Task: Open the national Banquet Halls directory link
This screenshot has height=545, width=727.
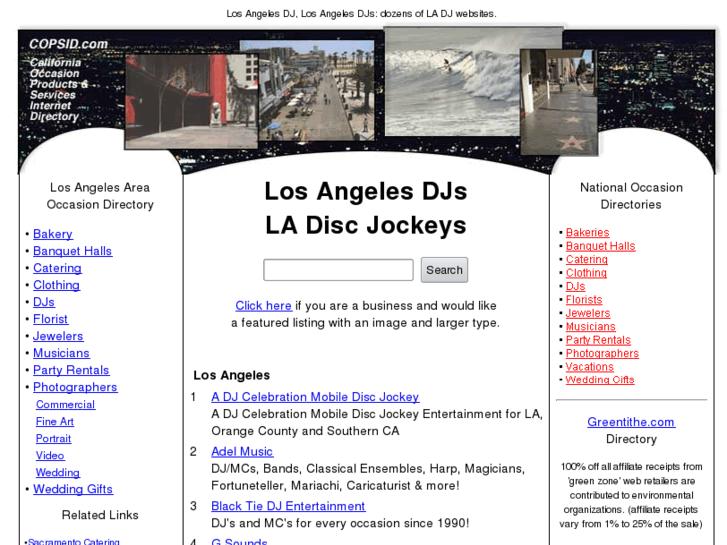Action: 600,246
